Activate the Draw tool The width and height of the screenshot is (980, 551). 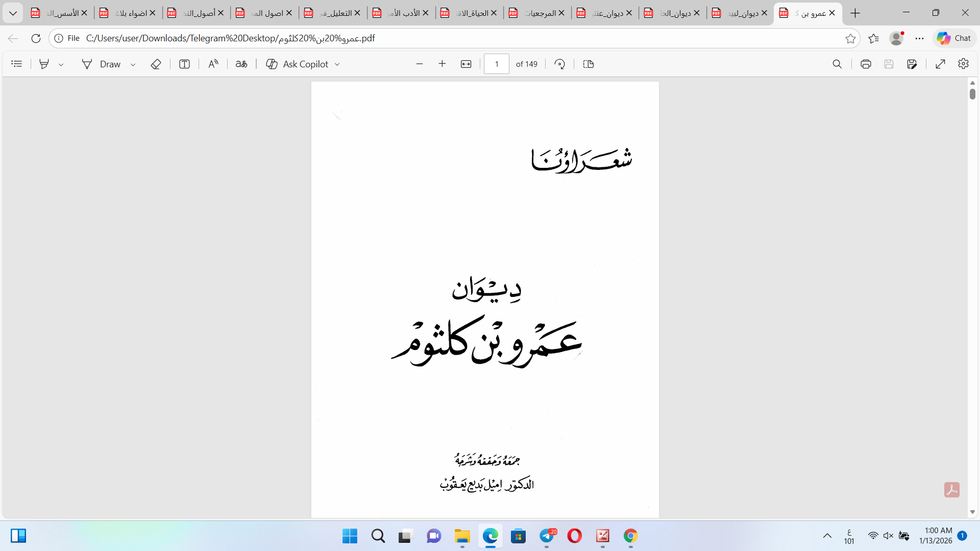101,64
